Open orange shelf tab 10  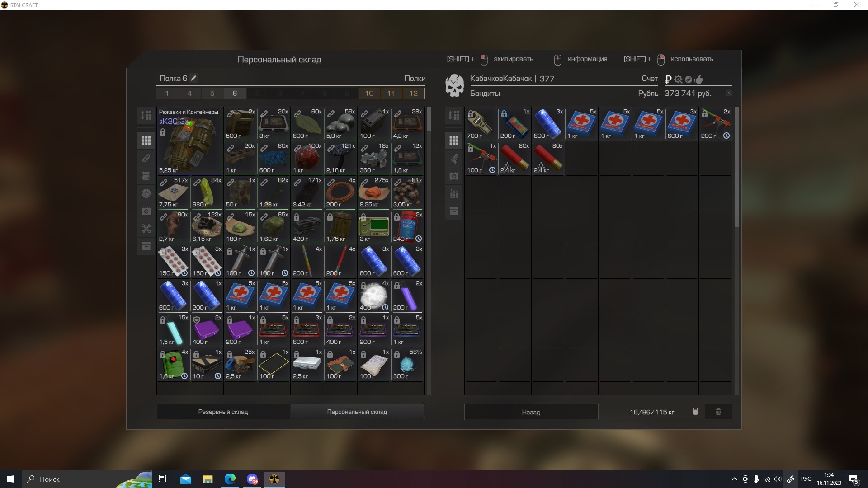(x=369, y=94)
